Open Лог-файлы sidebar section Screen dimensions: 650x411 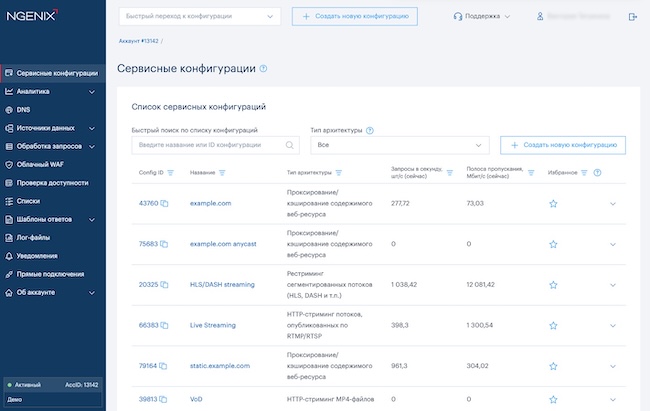[53, 238]
